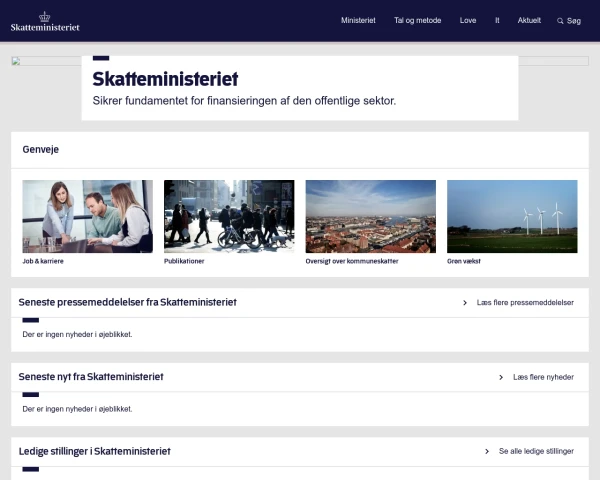The width and height of the screenshot is (600, 480).
Task: Click the subtitle Sikrer fundamentet for finansieringen
Action: [x=244, y=101]
